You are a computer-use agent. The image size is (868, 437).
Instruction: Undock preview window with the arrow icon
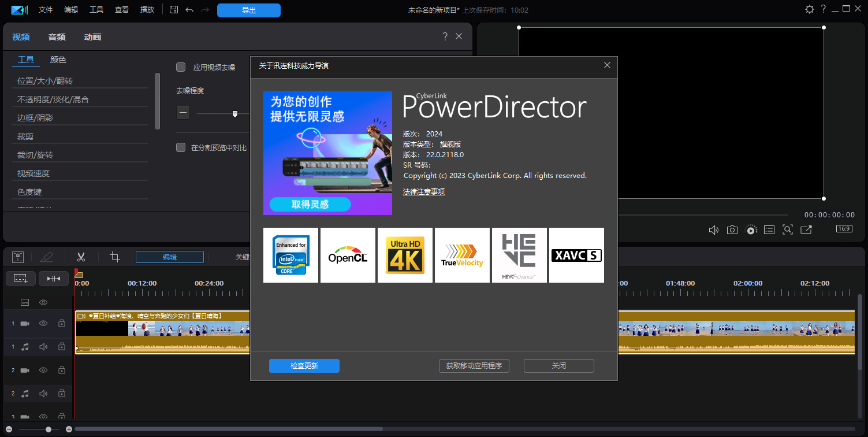(806, 229)
